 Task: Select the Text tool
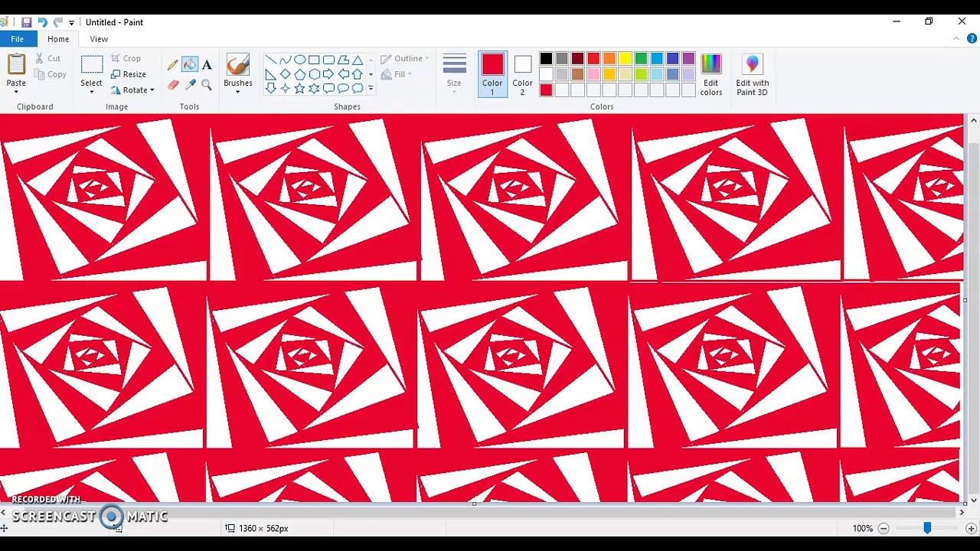click(x=207, y=65)
